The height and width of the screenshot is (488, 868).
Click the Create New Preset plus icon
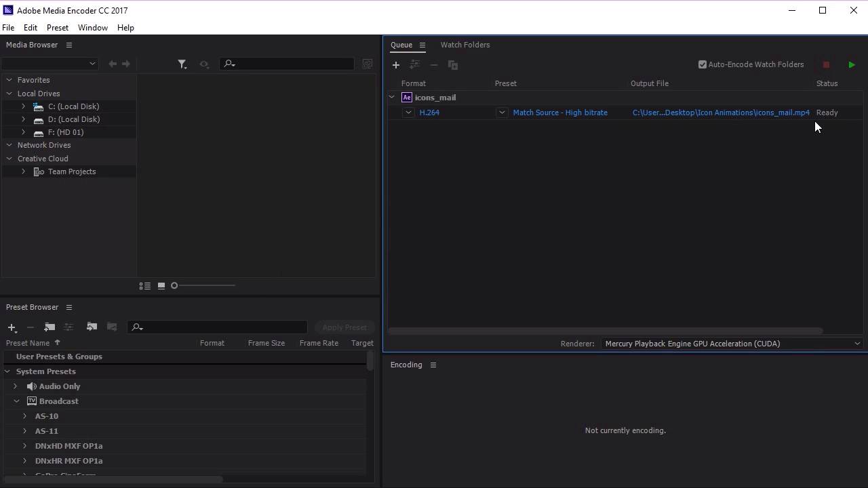[x=12, y=327]
